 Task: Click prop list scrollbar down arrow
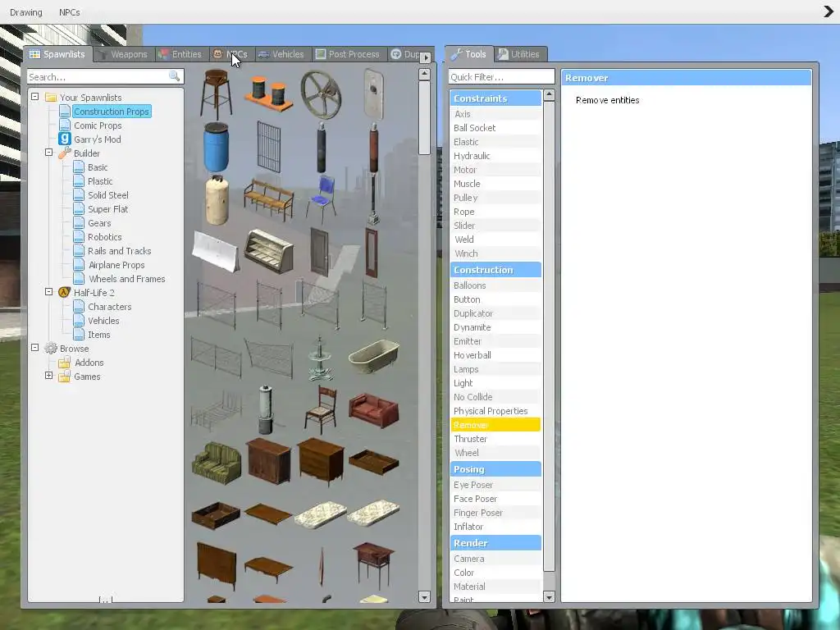pyautogui.click(x=424, y=597)
